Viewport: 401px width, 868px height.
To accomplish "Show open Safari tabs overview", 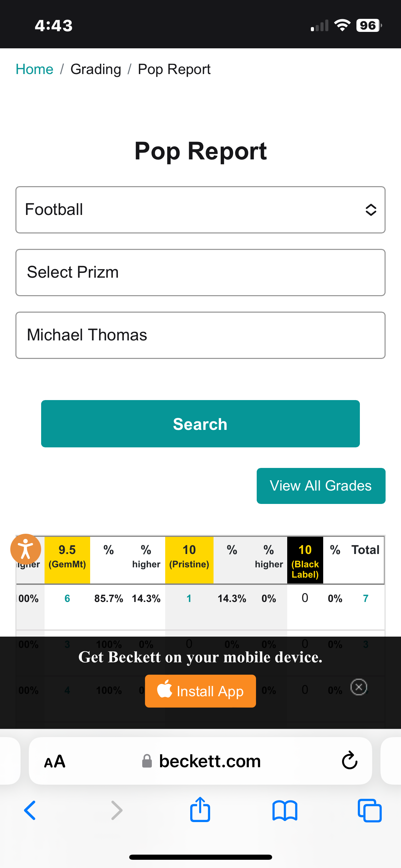I will (x=369, y=810).
